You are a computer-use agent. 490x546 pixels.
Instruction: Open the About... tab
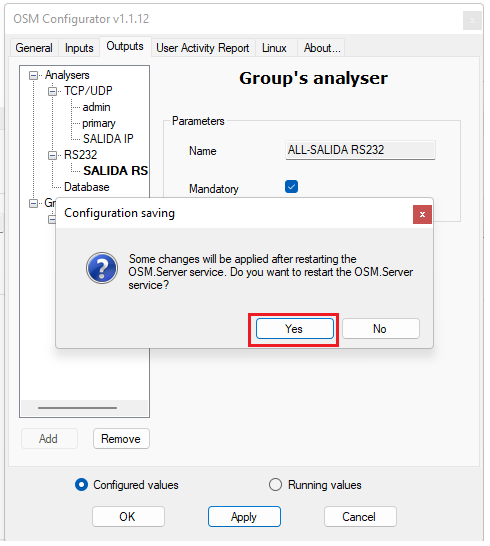click(322, 48)
